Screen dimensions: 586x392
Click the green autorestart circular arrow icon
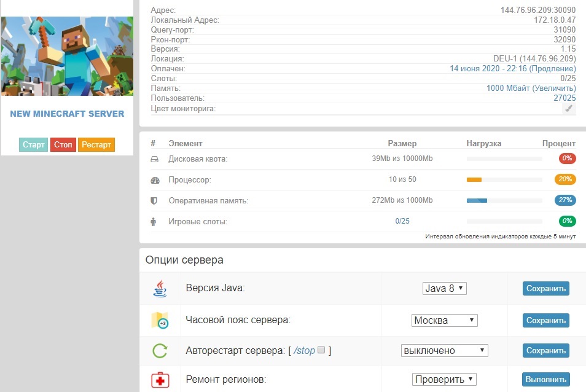[160, 350]
